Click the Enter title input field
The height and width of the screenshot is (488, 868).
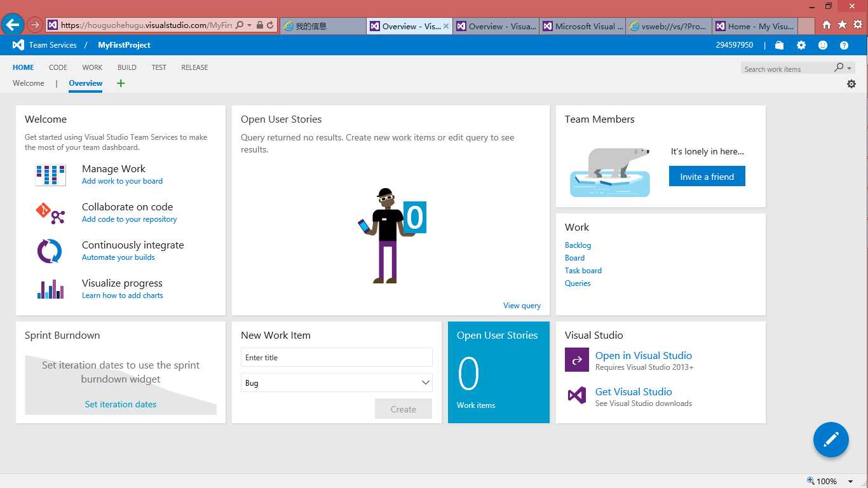(x=337, y=357)
